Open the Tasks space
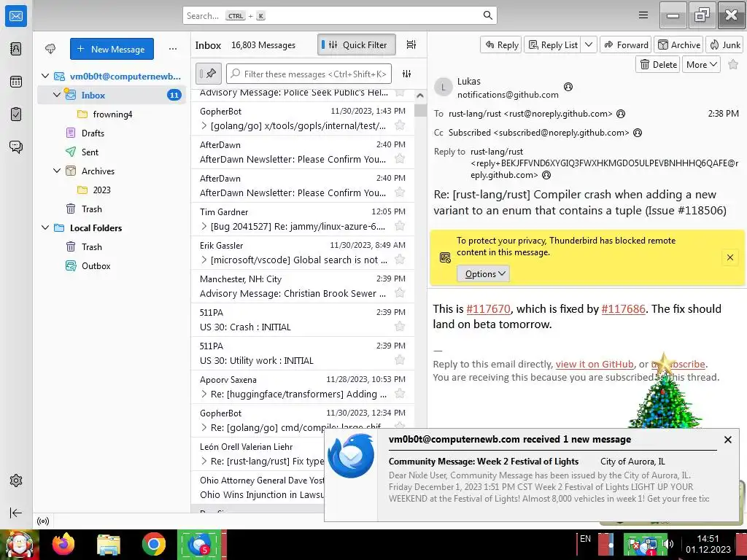 coord(16,114)
